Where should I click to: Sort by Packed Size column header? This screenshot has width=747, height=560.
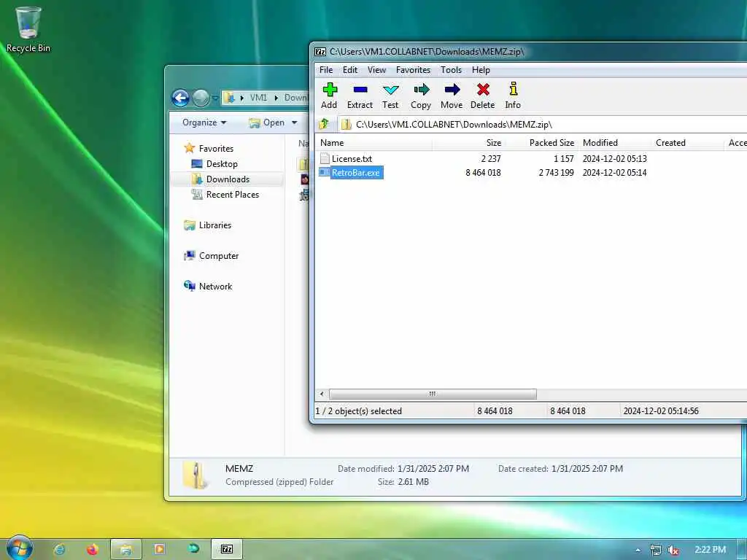[541, 142]
